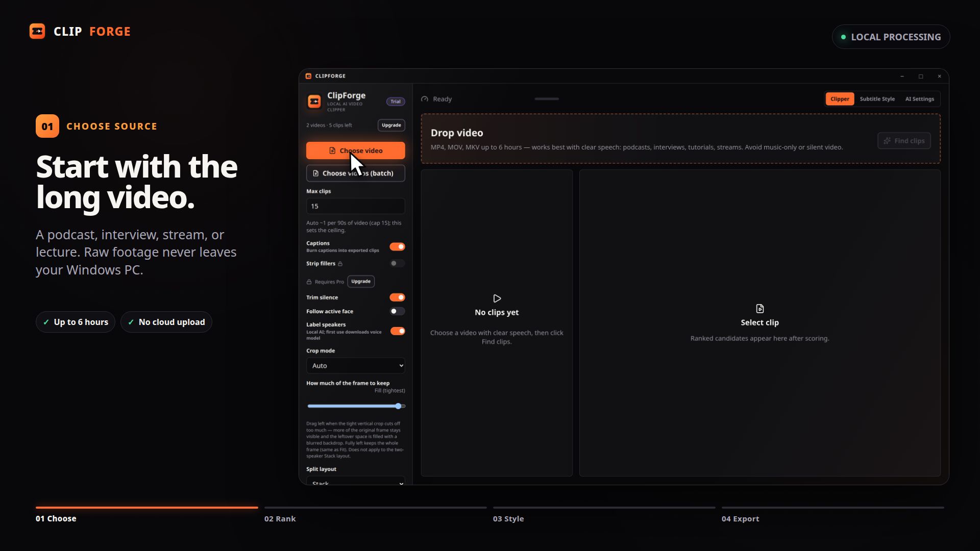980x551 pixels.
Task: Jump to step 02 Rank
Action: pyautogui.click(x=376, y=515)
